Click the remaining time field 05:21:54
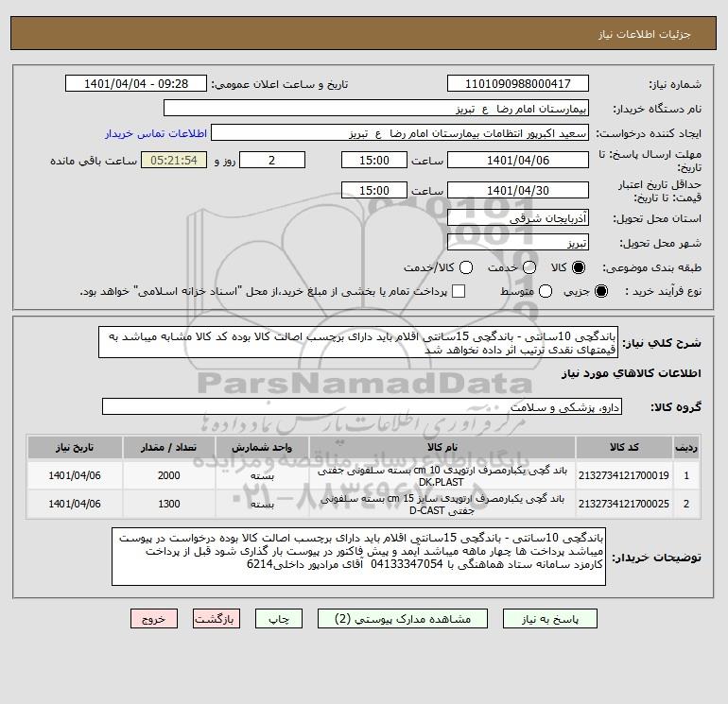 click(174, 160)
